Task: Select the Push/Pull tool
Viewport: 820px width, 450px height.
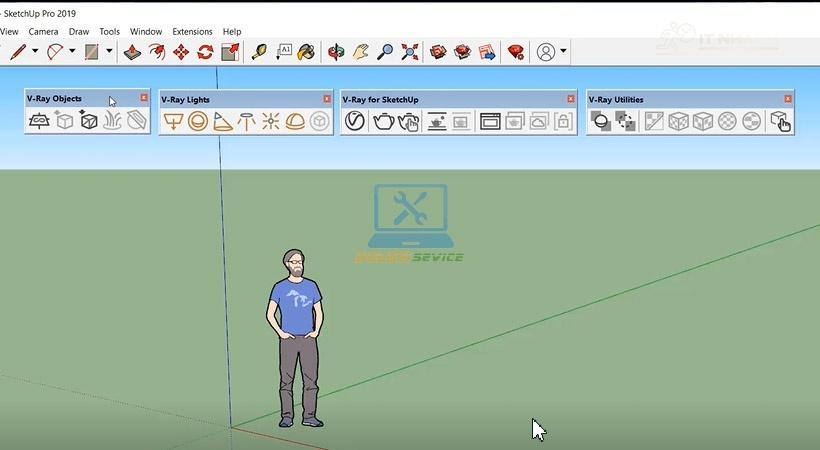Action: 132,52
